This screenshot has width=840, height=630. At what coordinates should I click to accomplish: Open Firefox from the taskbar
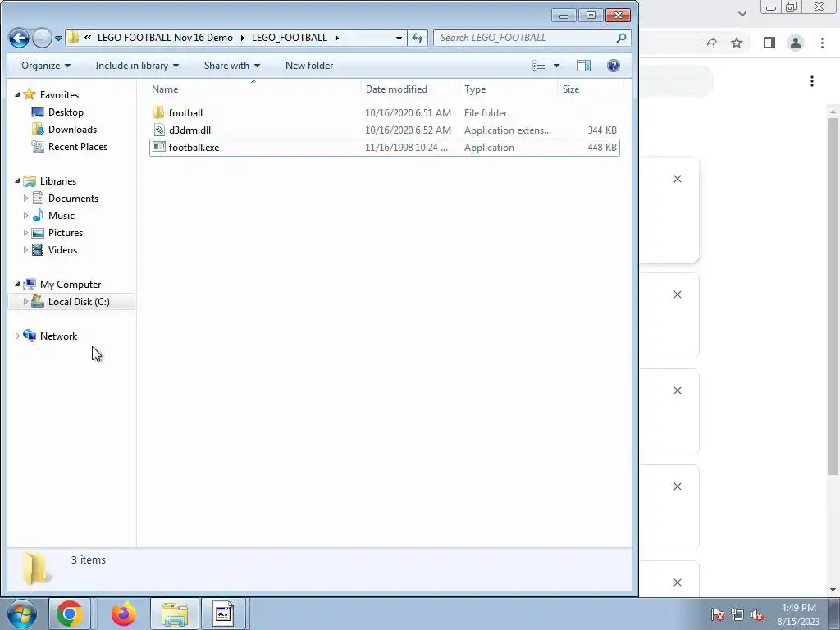124,614
